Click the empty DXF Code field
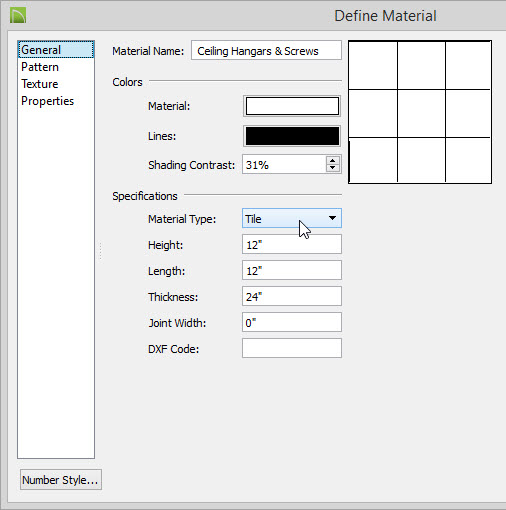The height and width of the screenshot is (510, 506). click(x=292, y=348)
